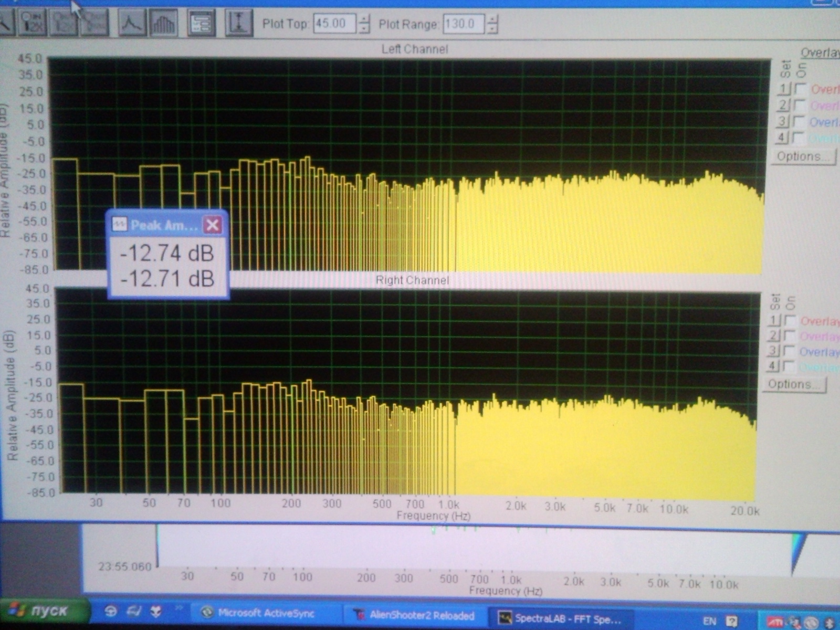Enable overlay 2 checkbox for Right Channel
840x630 pixels.
pyautogui.click(x=789, y=335)
